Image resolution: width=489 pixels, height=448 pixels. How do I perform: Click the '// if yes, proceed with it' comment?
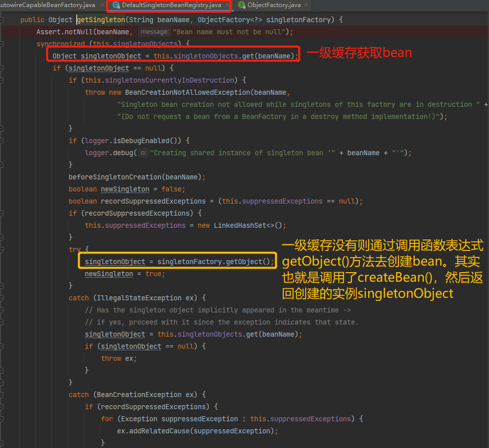click(x=222, y=322)
